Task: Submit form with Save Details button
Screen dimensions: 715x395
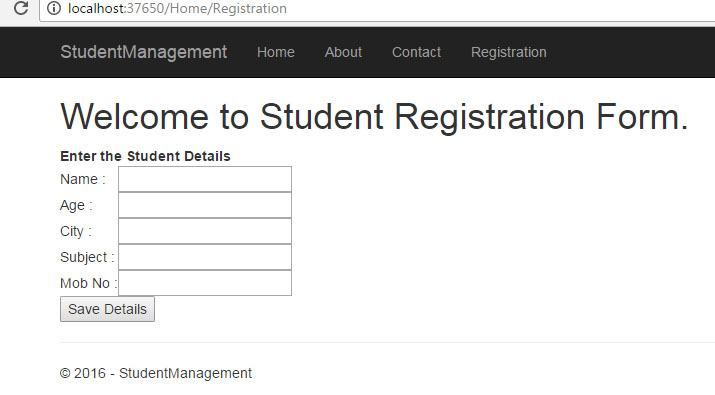Action: pyautogui.click(x=107, y=309)
